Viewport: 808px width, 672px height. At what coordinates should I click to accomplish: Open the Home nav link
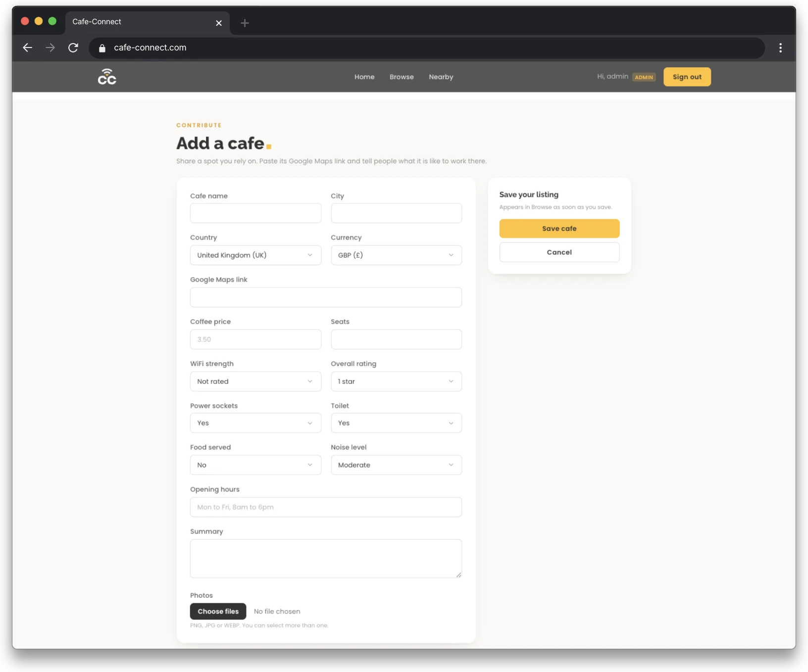coord(364,77)
